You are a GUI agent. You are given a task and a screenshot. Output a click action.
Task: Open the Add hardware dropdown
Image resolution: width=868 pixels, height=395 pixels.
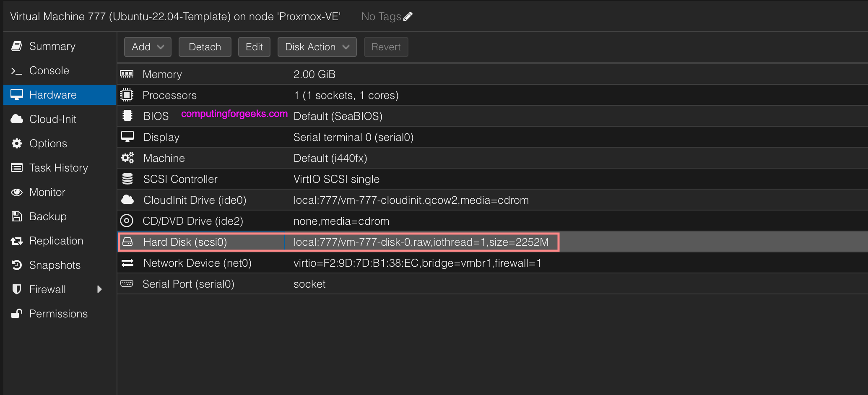pos(148,47)
